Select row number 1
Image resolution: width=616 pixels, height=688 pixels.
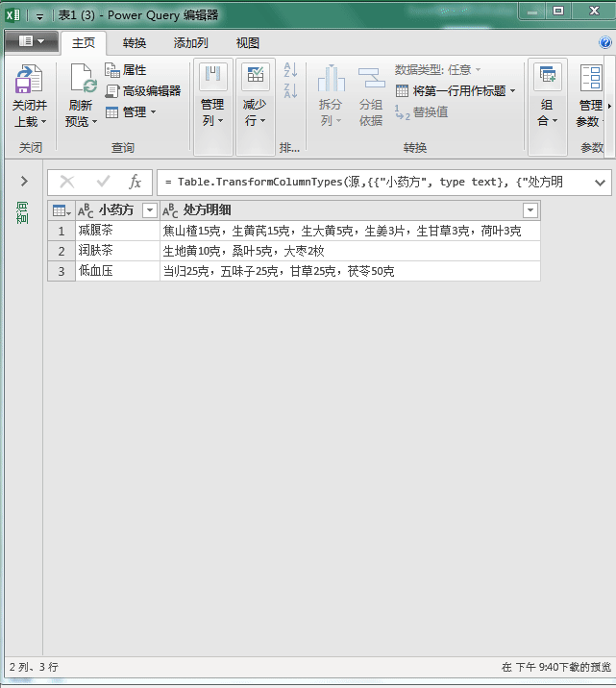pos(62,231)
